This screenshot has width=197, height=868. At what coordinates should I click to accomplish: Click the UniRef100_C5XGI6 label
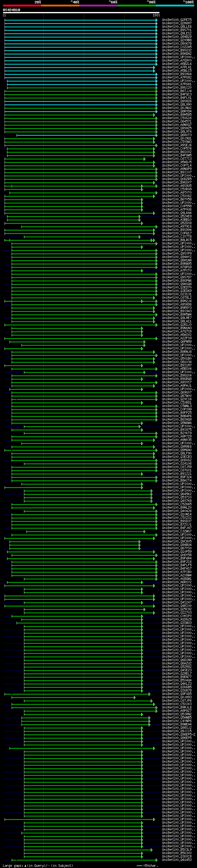tap(177, 118)
